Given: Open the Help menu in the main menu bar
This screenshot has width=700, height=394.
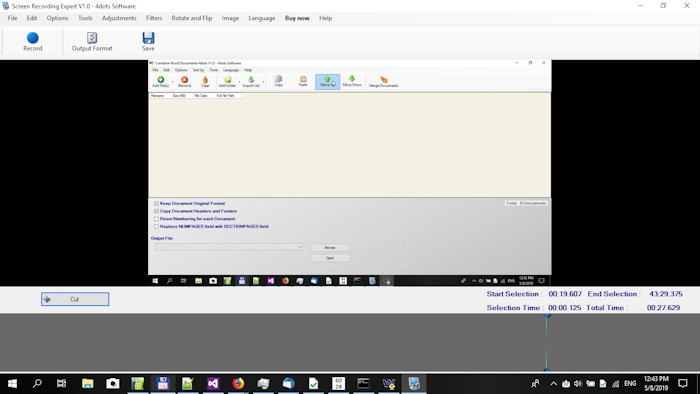Looking at the screenshot, I should [x=325, y=18].
